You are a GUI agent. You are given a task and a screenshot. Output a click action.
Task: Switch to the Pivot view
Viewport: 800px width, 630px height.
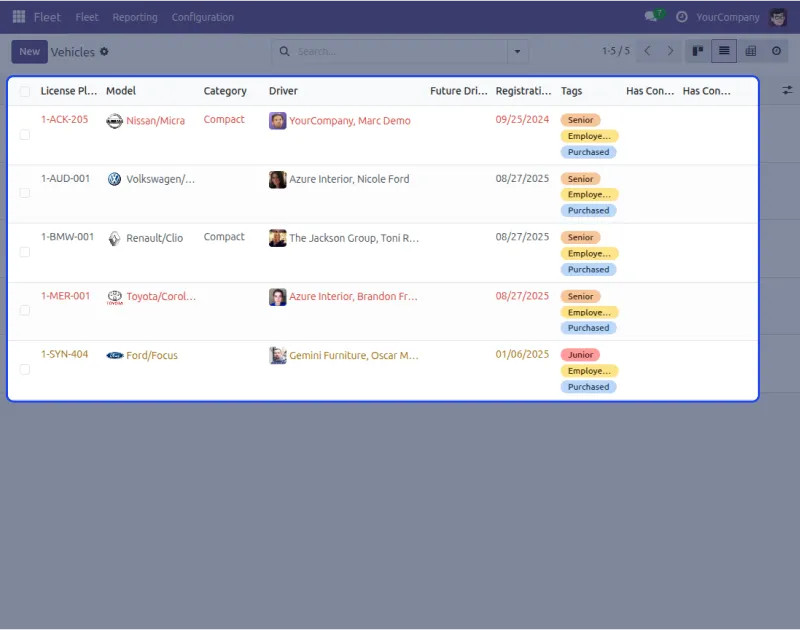click(x=751, y=50)
